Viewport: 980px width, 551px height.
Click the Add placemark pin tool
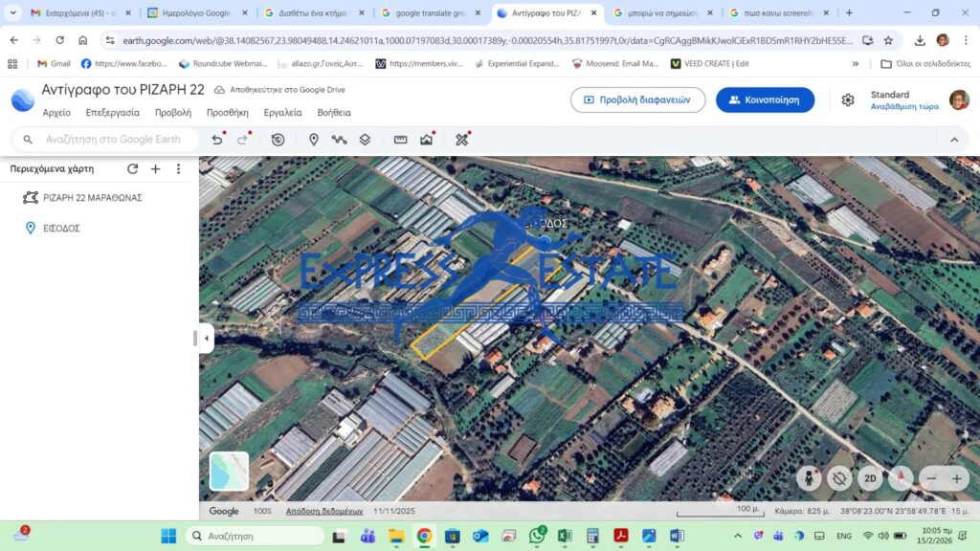[313, 140]
